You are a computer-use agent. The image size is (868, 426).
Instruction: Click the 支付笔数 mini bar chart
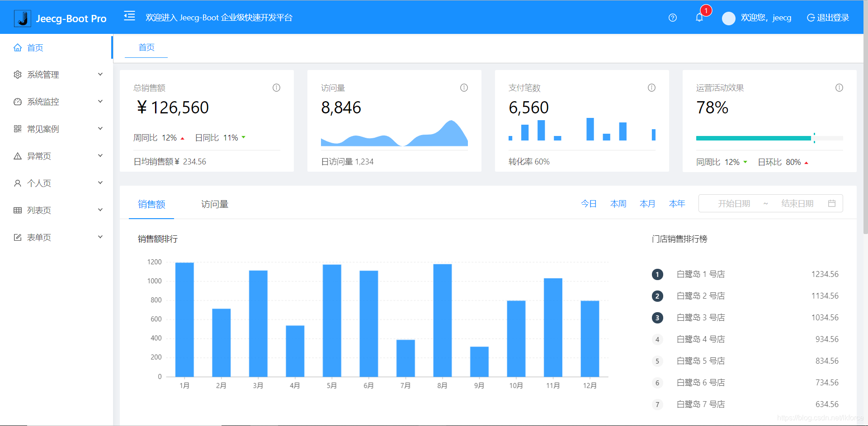coord(582,129)
